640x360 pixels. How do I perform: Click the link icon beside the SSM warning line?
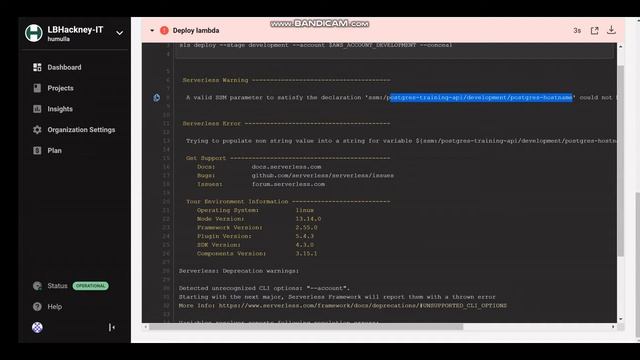pyautogui.click(x=157, y=98)
